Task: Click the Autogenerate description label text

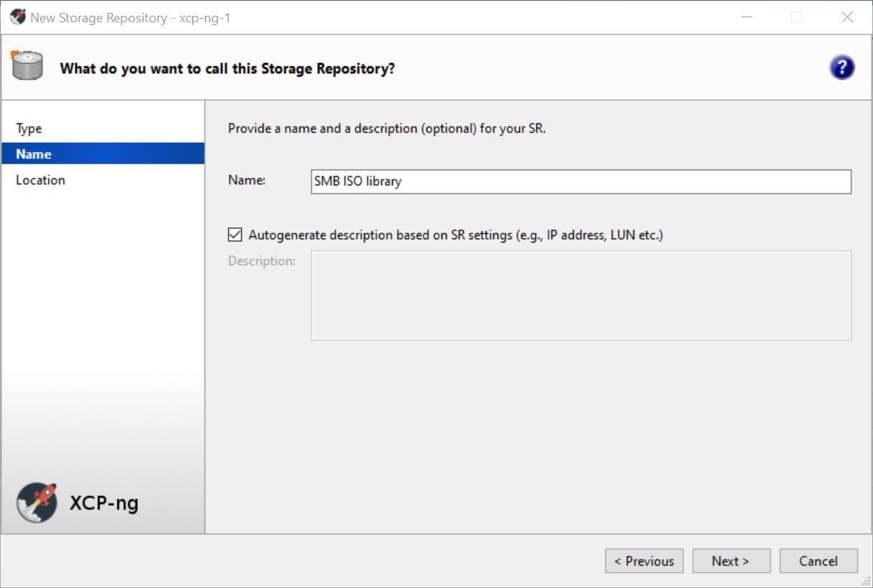Action: point(455,235)
